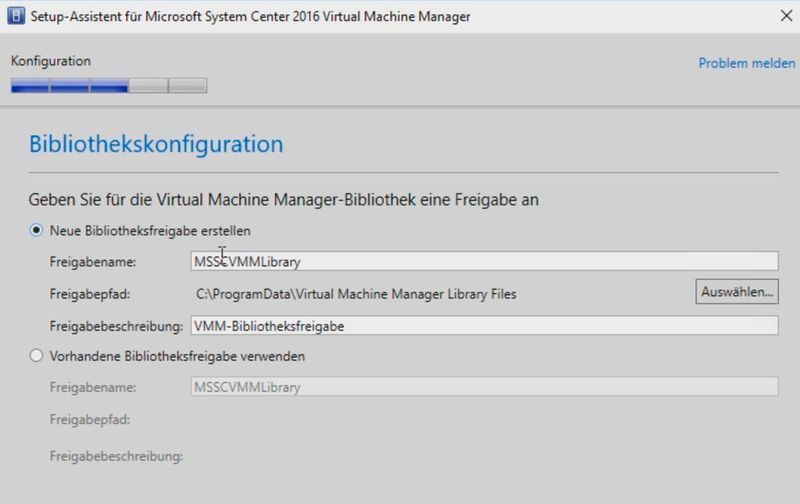
Task: Click the path 'C:\ProgramData\Virtual Machine Manager Library Files'
Action: 356,294
